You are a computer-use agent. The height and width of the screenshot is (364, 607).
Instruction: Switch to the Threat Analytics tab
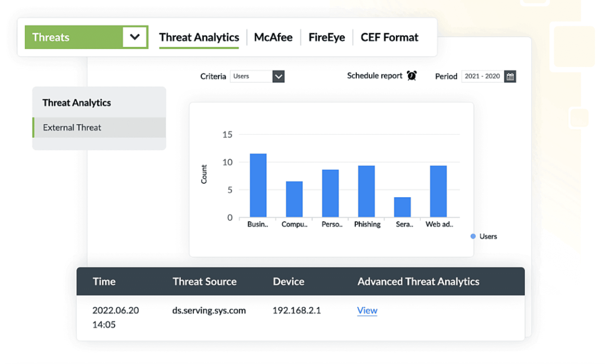pos(199,37)
